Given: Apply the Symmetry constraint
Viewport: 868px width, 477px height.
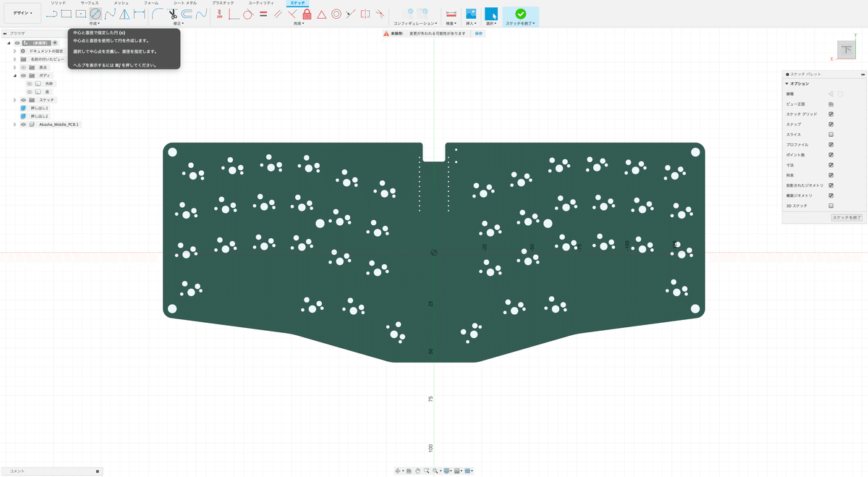Looking at the screenshot, I should (x=365, y=13).
